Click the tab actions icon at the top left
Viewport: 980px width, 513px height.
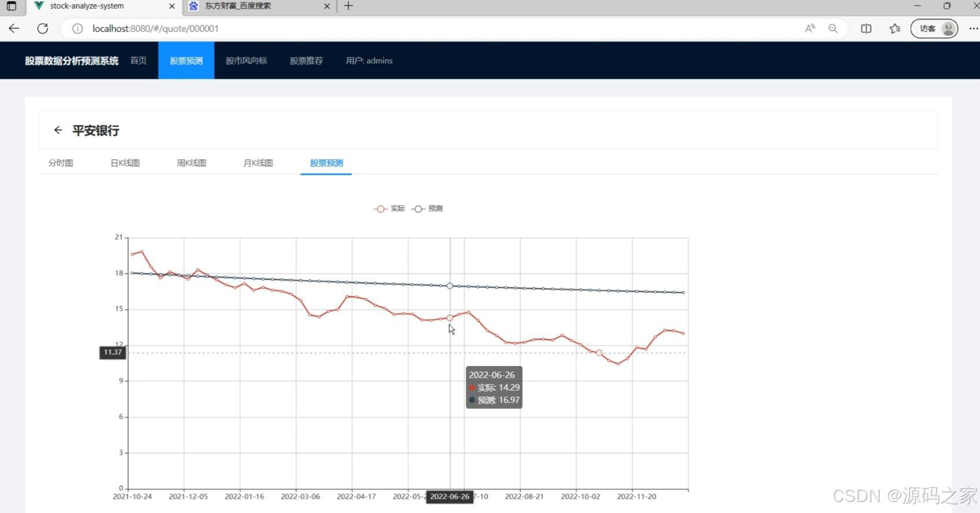tap(12, 6)
